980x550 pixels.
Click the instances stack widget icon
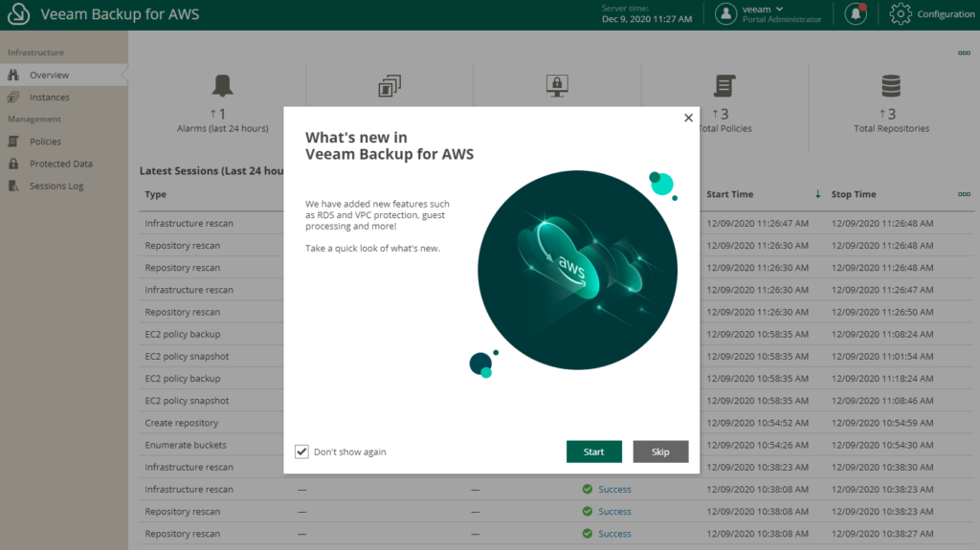pyautogui.click(x=390, y=86)
